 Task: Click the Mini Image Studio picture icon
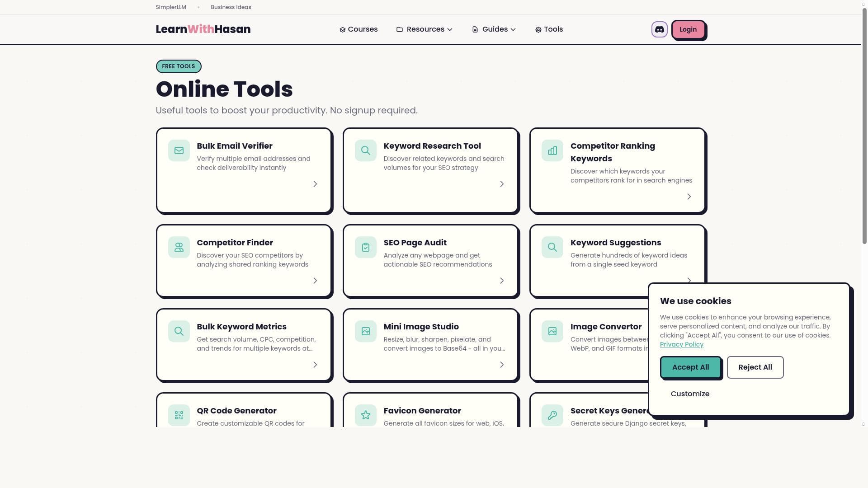tap(366, 331)
